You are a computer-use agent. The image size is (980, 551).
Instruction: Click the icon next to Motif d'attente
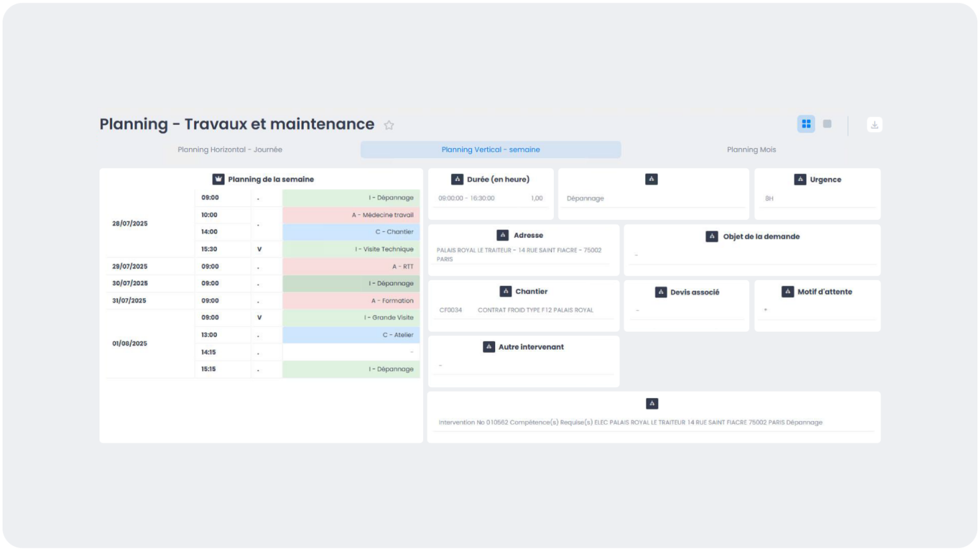787,291
